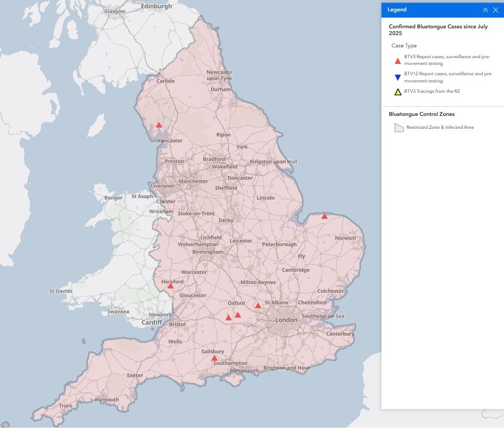Click the BTV3 case marker north of Lancaster
The height and width of the screenshot is (428, 504).
[159, 125]
